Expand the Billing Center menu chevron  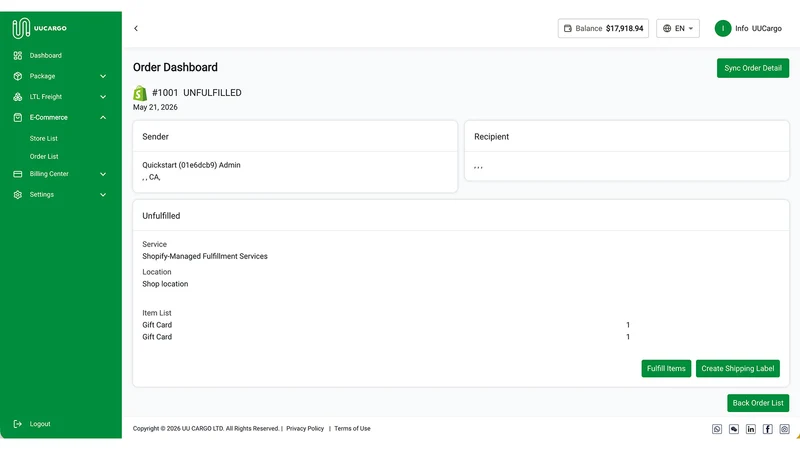pyautogui.click(x=103, y=174)
